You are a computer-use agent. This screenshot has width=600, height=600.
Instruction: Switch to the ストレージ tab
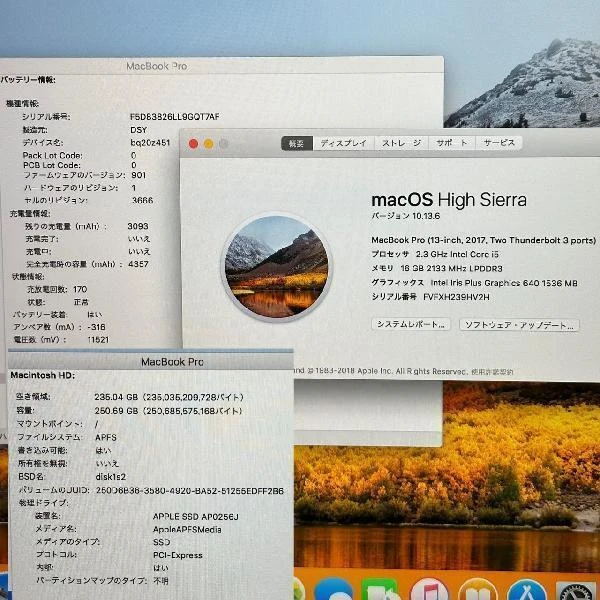tap(401, 143)
